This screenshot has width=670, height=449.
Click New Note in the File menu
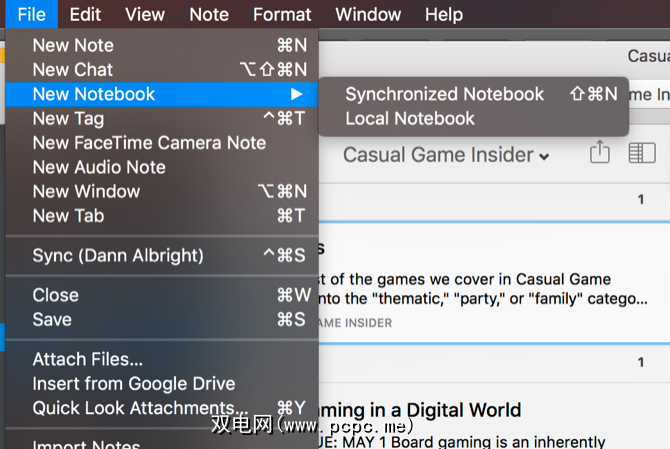point(73,45)
